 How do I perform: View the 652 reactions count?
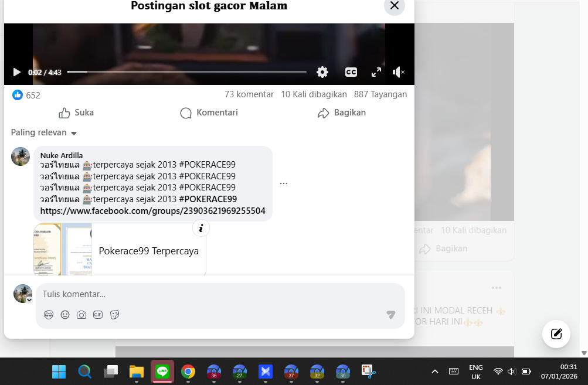pos(33,95)
